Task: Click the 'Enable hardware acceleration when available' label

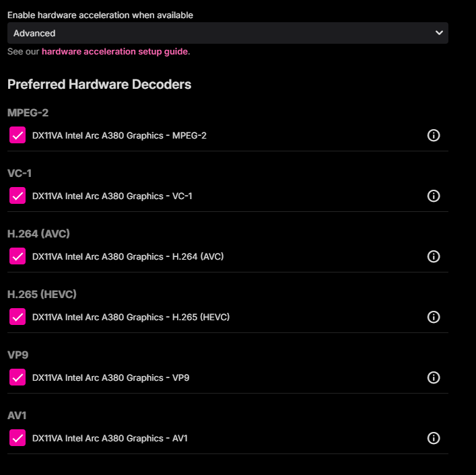Action: point(100,15)
